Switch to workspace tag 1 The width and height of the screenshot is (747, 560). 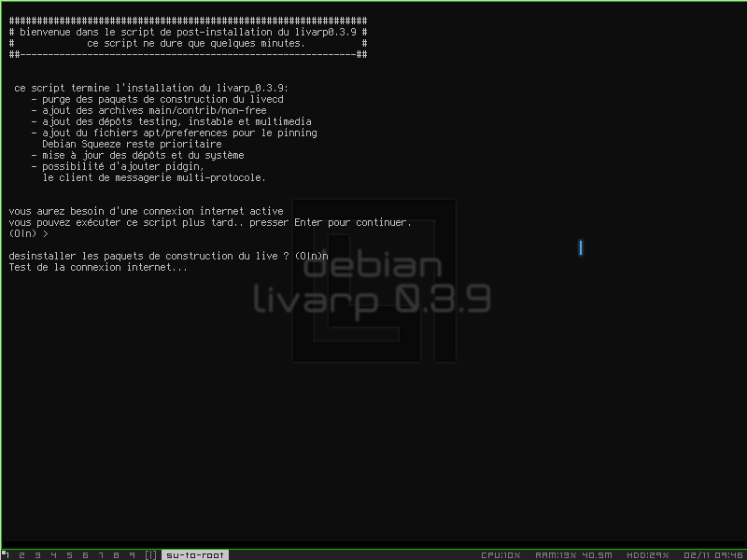(7, 555)
